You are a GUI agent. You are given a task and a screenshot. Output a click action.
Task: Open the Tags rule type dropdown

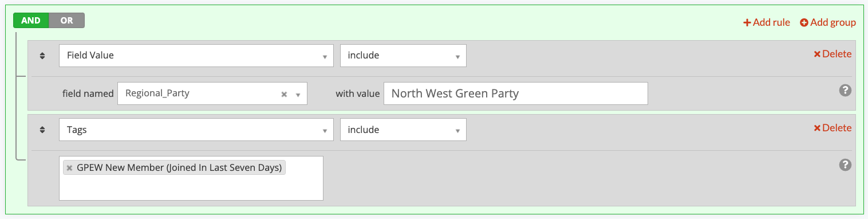coord(196,130)
